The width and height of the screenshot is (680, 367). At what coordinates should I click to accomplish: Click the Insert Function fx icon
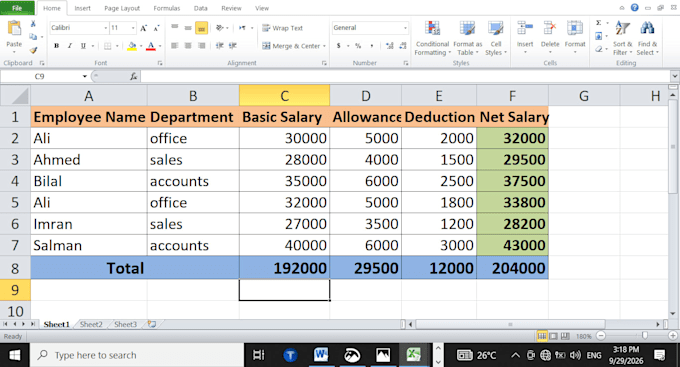[x=134, y=76]
